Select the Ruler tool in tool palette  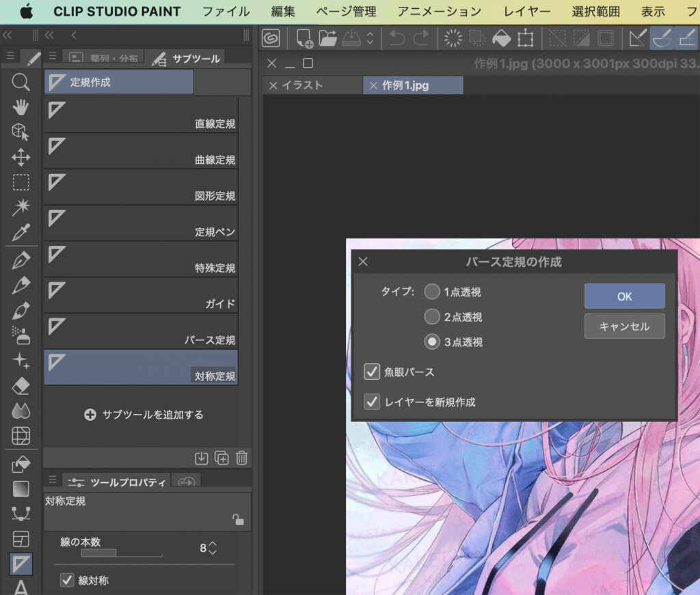(21, 564)
